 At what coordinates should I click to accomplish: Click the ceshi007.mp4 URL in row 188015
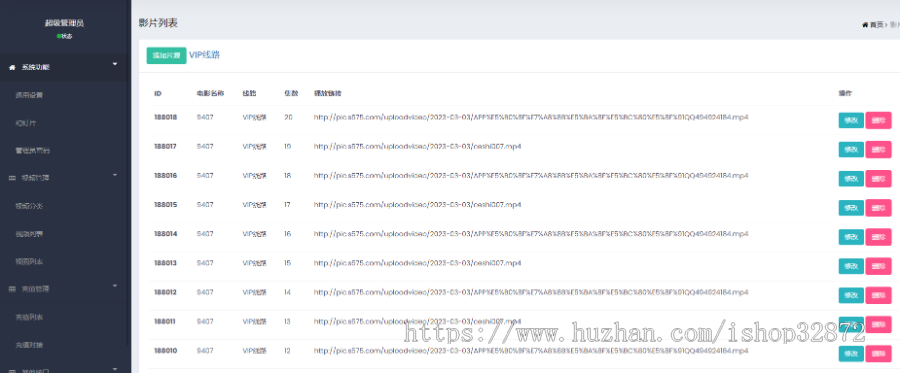click(x=417, y=205)
